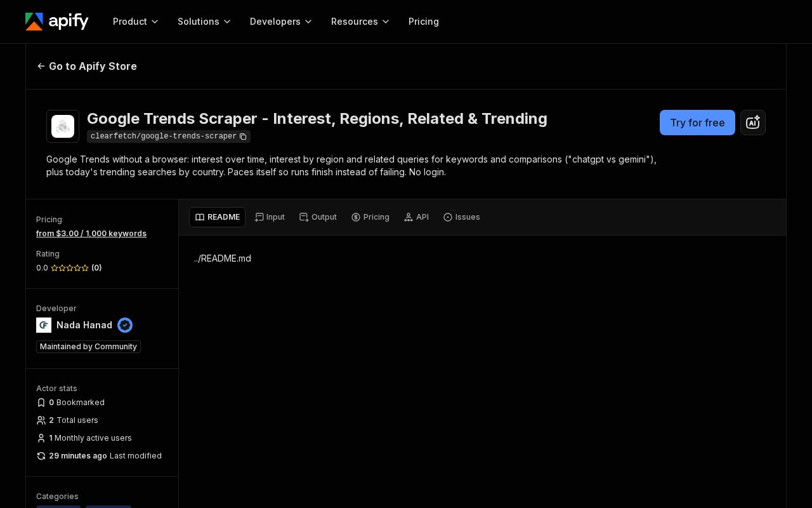This screenshot has width=812, height=508.
Task: Click the bookmark icon in Actor stats
Action: pyautogui.click(x=41, y=403)
